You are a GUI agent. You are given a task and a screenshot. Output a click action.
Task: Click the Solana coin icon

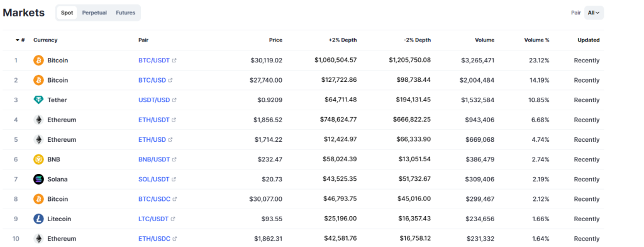[38, 179]
